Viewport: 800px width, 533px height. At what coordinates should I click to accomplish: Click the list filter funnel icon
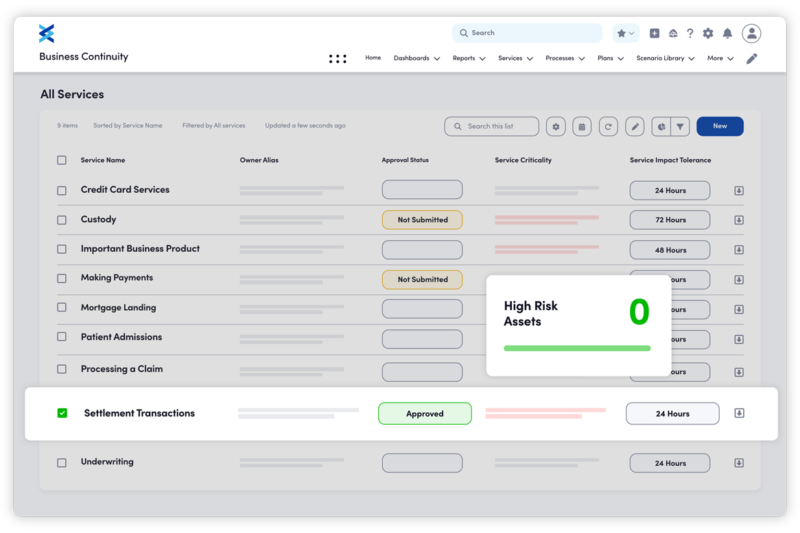(680, 127)
